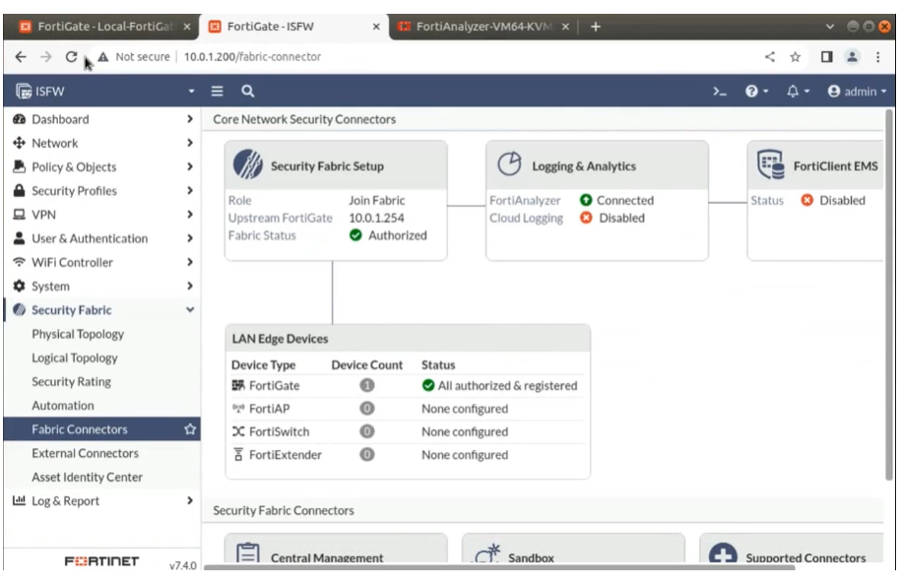Image resolution: width=900 pixels, height=588 pixels.
Task: Expand the VPN menu
Action: (x=102, y=215)
